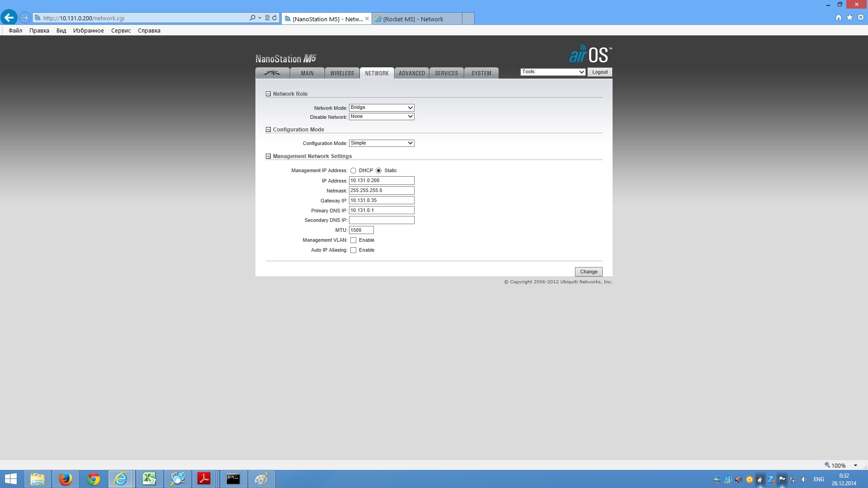The width and height of the screenshot is (868, 488).
Task: Switch to the ADVANCED tab
Action: [412, 73]
